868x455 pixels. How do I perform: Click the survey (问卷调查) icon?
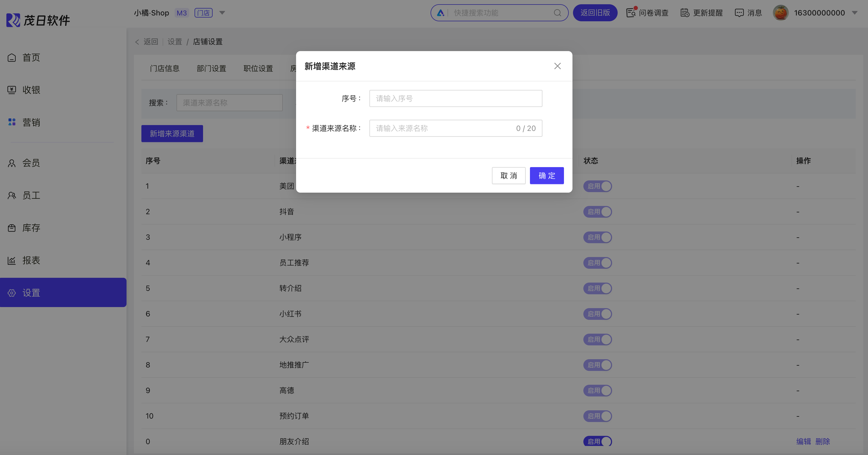(x=631, y=13)
